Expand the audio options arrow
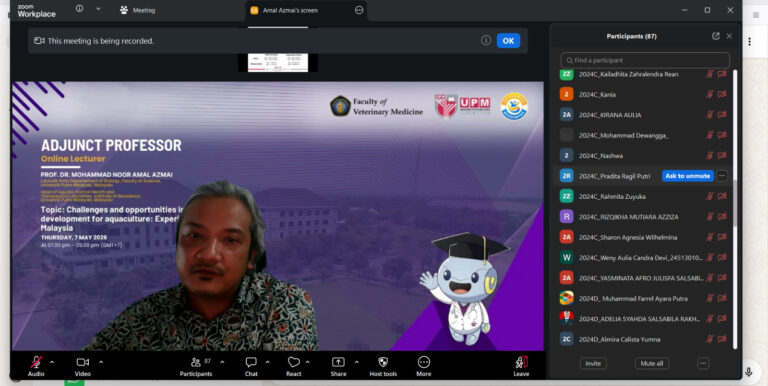 (52, 362)
